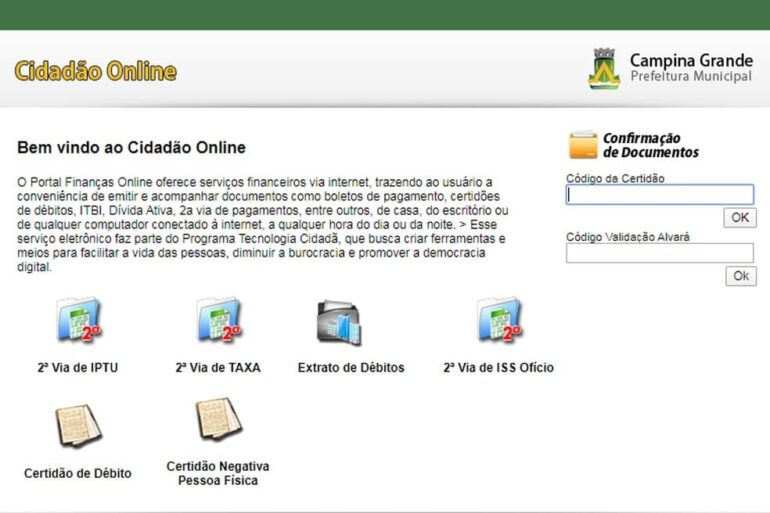Confirm the certidão code with OK

740,217
